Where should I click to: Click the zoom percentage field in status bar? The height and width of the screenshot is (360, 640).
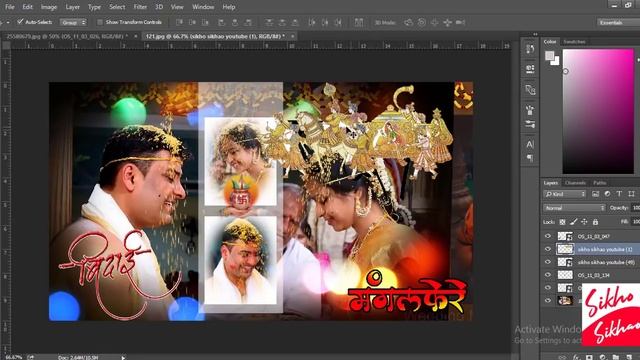click(13, 357)
